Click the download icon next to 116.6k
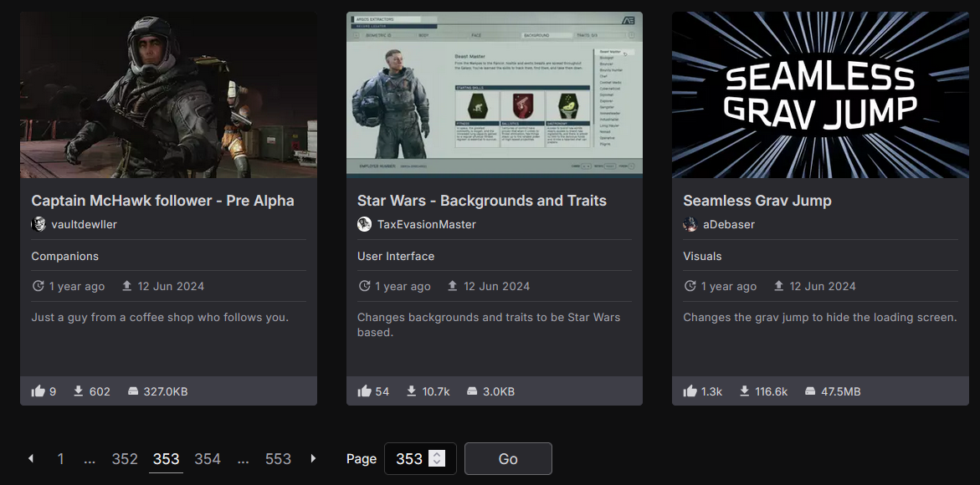980x485 pixels. click(744, 391)
